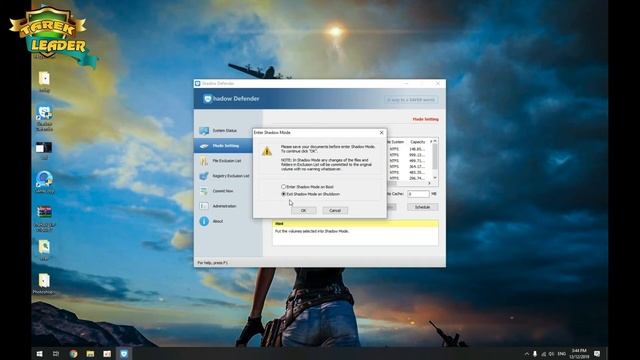Click the Shadow Defender title bar icon
The width and height of the screenshot is (640, 360).
tap(198, 83)
